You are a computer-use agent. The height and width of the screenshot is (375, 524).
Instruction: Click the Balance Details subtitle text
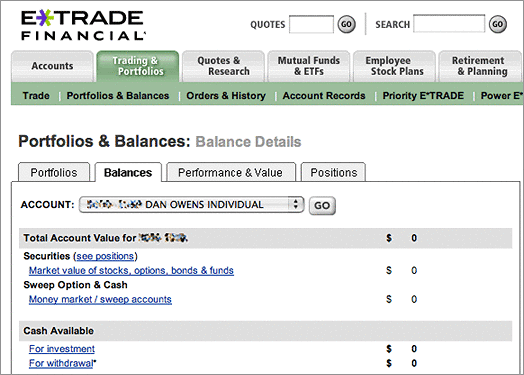pyautogui.click(x=248, y=142)
